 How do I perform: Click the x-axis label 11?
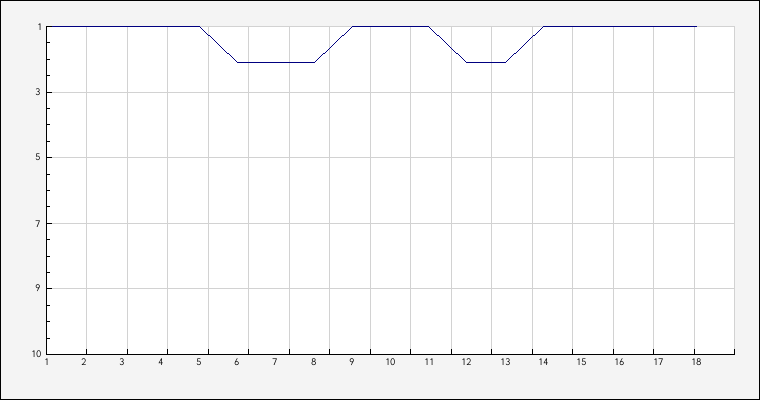click(x=429, y=362)
